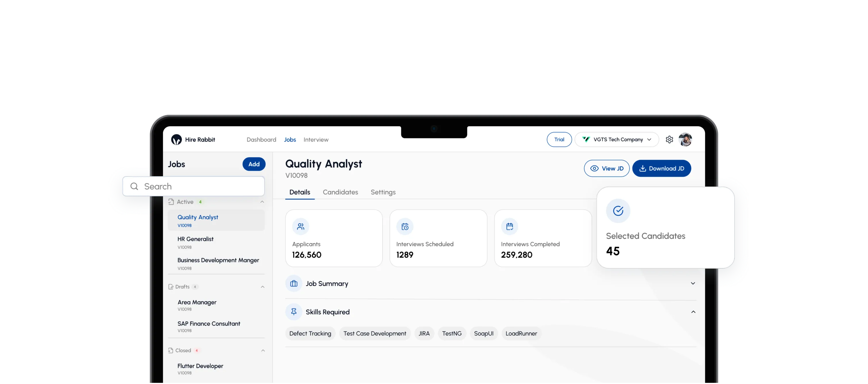Click the Interviews Scheduled calendar-clock icon
This screenshot has height=384, width=868.
pos(405,226)
